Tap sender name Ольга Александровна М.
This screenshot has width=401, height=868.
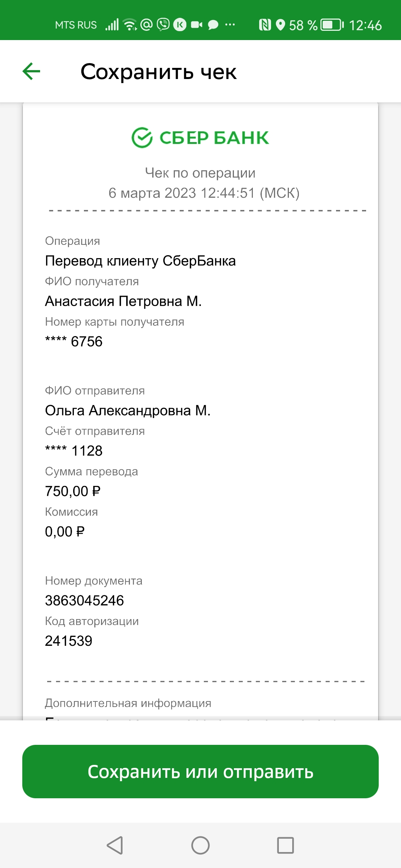coord(128,411)
